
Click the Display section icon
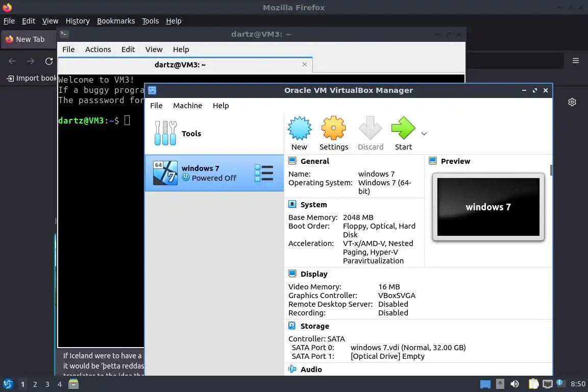click(x=292, y=274)
